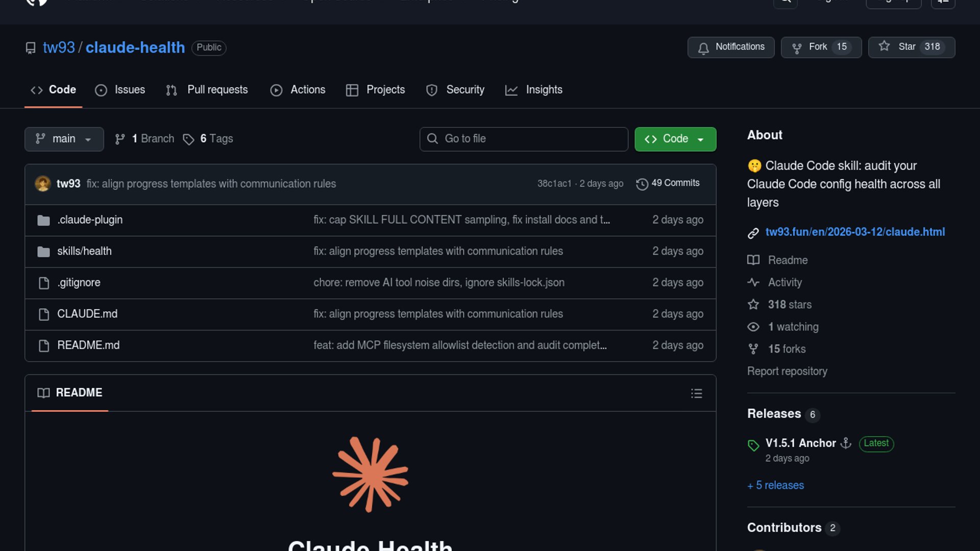Switch to the Pull requests tab
The image size is (980, 551).
pyautogui.click(x=207, y=90)
